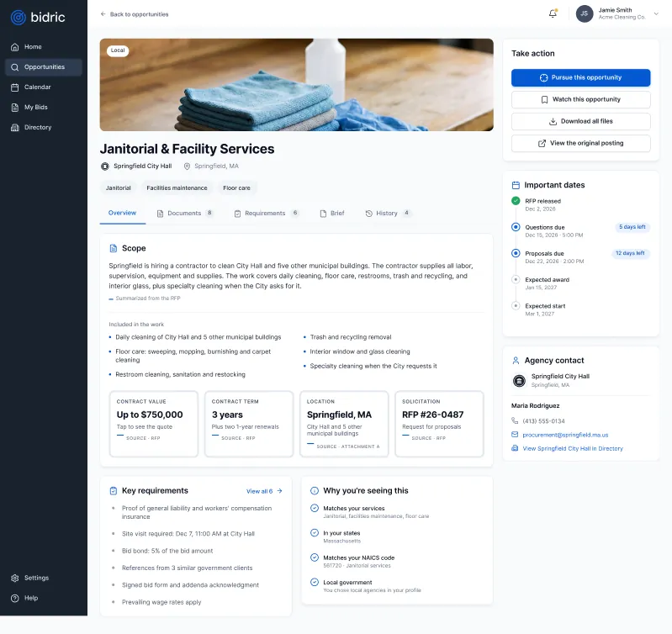Click the location pin icon by Springfield, MA
672x634 pixels.
(x=187, y=166)
